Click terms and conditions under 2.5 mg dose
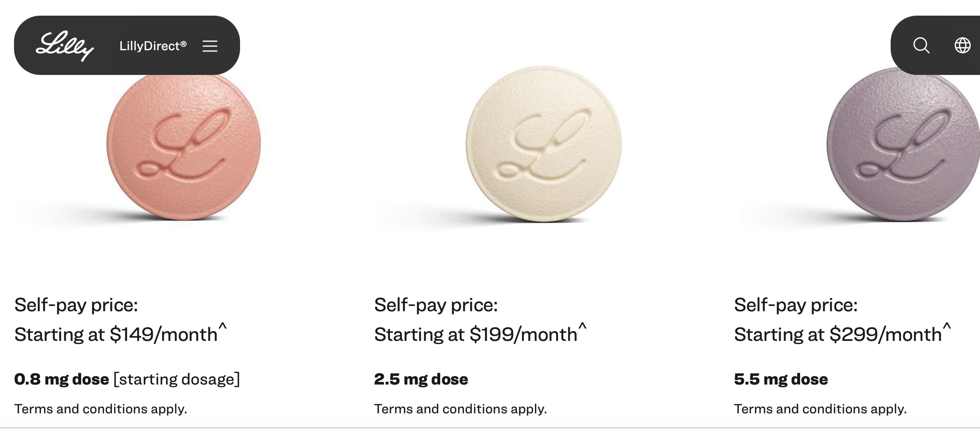Screen dimensions: 980x429 click(x=460, y=409)
